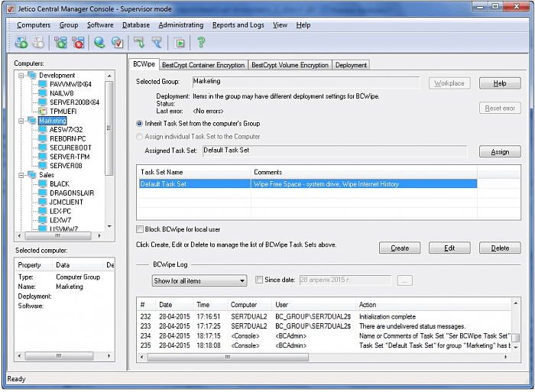535x392 pixels.
Task: Click the globe with green arrow toolbar icon
Action: 99,43
